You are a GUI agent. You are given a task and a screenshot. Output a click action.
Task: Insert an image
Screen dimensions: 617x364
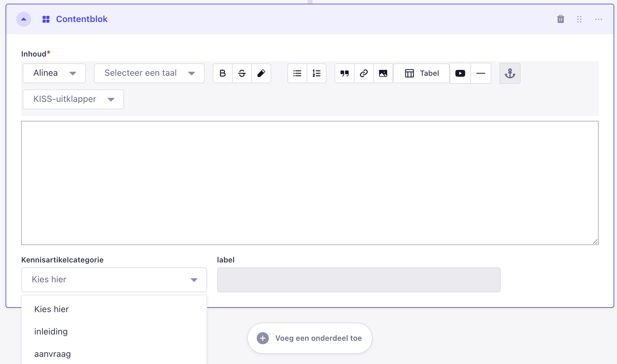coord(383,73)
